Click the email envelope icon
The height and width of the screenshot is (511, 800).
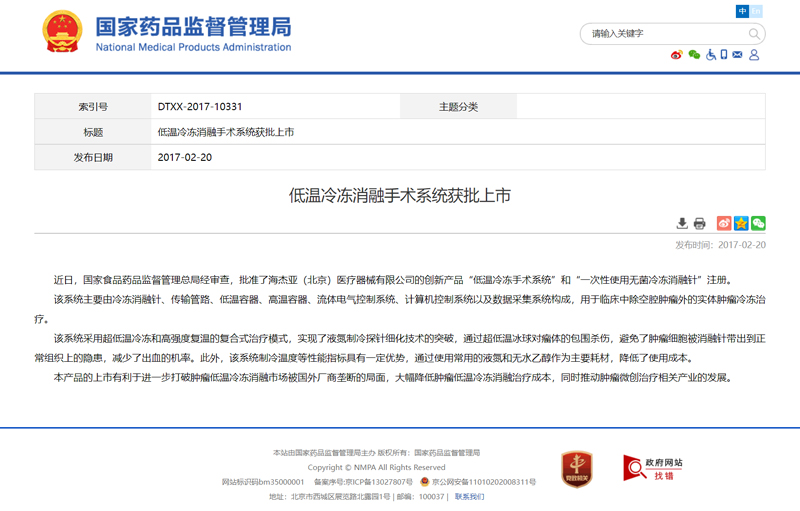(x=738, y=55)
